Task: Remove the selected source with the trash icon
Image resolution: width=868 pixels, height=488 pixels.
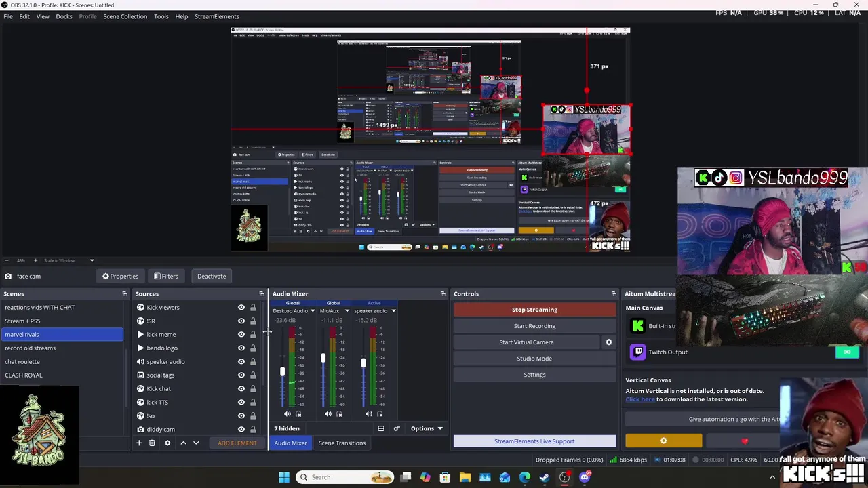Action: pos(152,443)
